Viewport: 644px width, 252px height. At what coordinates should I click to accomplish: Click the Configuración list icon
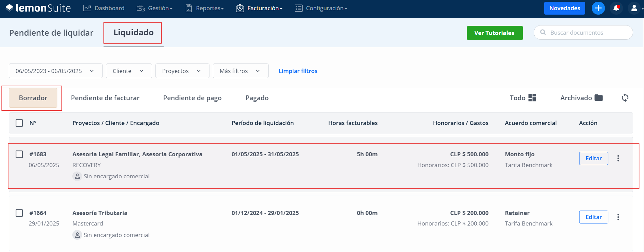click(x=298, y=8)
